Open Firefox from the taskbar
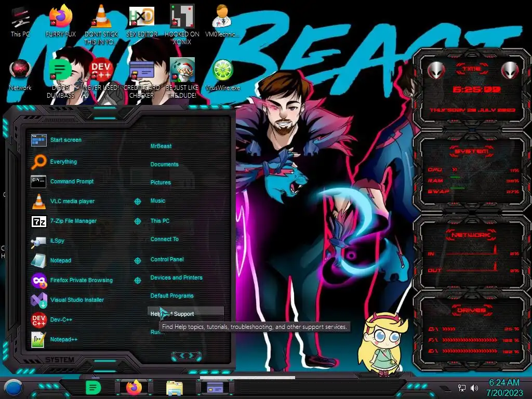The image size is (532, 399). tap(134, 388)
